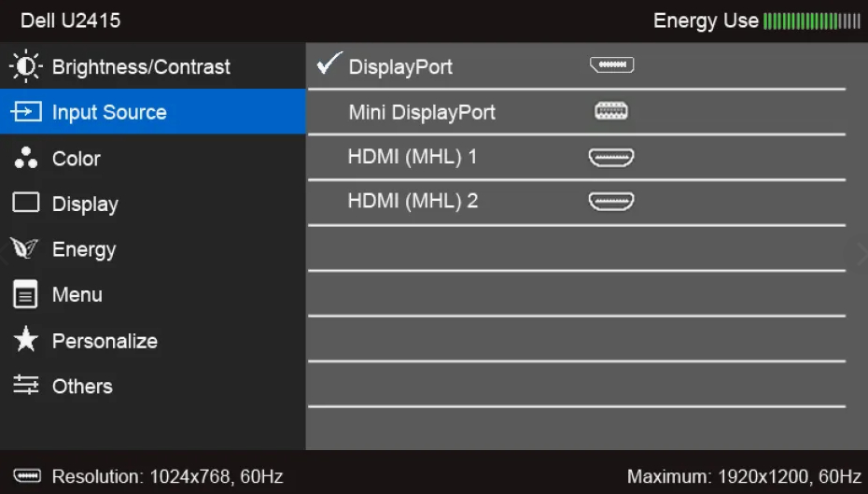Click the Brightness/Contrast sun icon
This screenshot has width=868, height=494.
click(x=25, y=67)
